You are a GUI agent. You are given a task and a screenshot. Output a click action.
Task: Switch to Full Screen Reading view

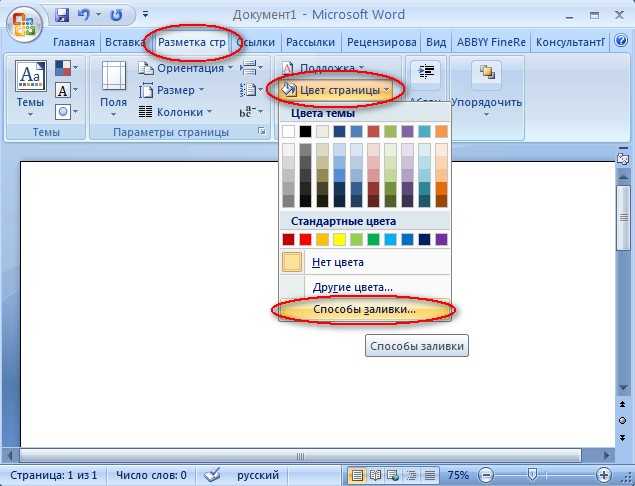click(375, 475)
